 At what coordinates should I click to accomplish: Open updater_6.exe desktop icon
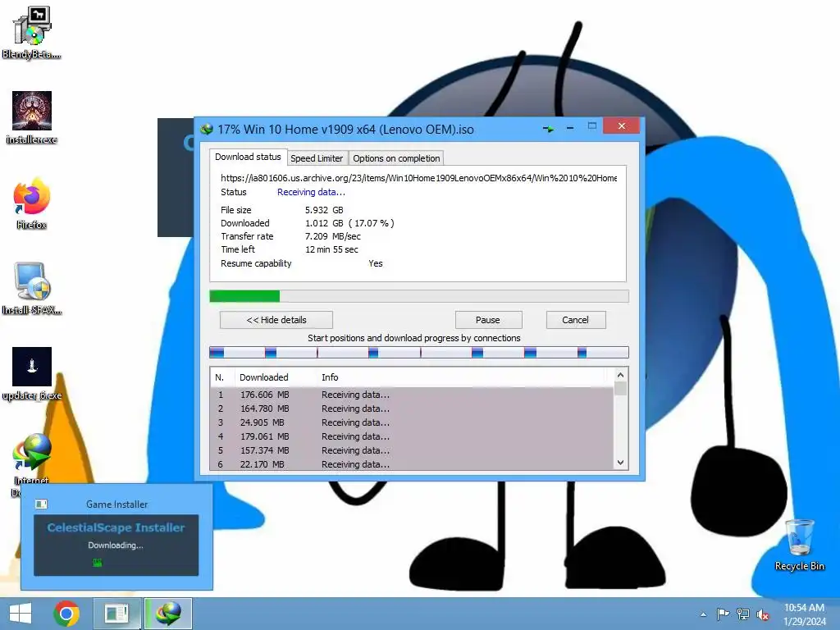pos(32,374)
